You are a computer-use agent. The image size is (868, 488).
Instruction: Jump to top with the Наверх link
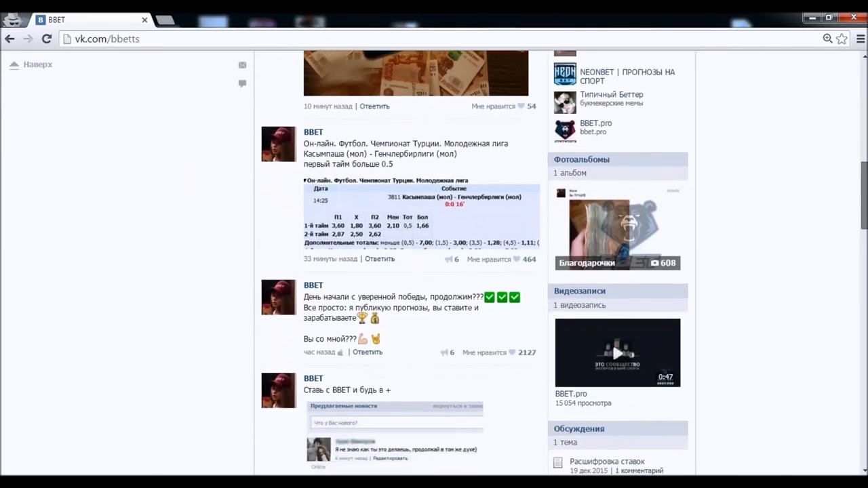[x=38, y=64]
